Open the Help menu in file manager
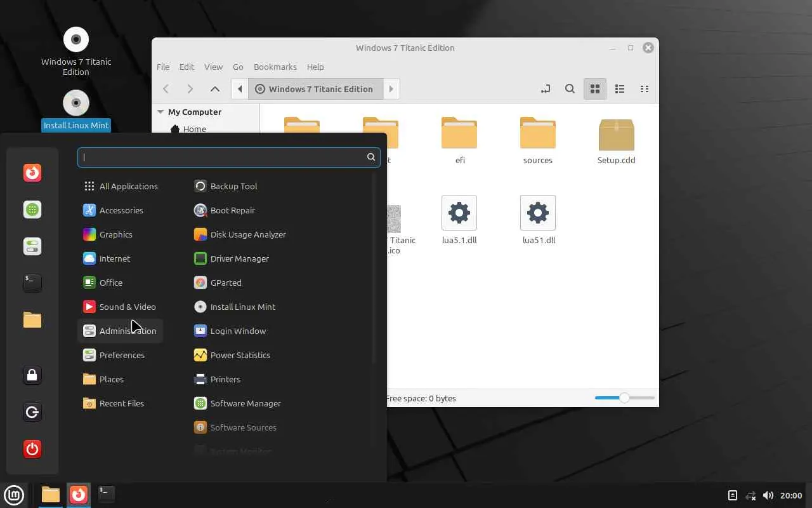Screen dimensions: 812x508 point(315,67)
